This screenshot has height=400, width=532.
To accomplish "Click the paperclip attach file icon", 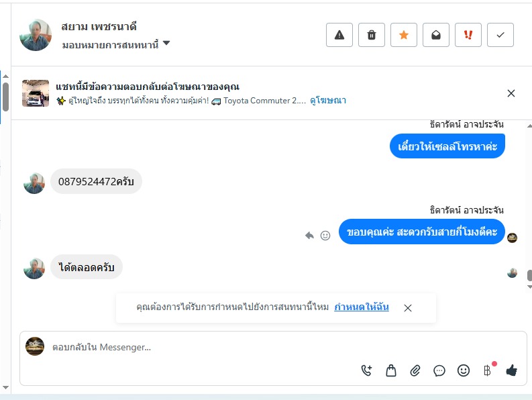I will (x=415, y=370).
